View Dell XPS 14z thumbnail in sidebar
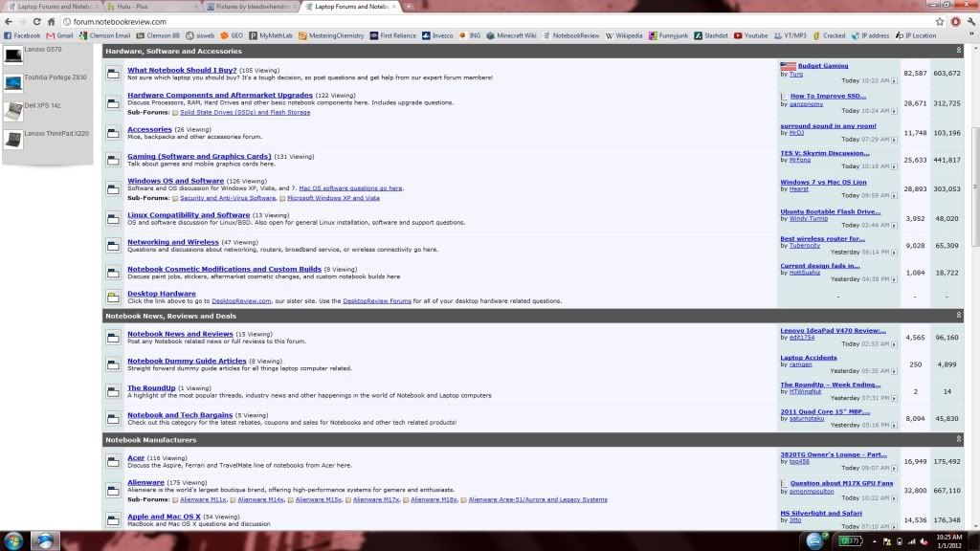Viewport: 980px width, 551px height. coord(13,111)
